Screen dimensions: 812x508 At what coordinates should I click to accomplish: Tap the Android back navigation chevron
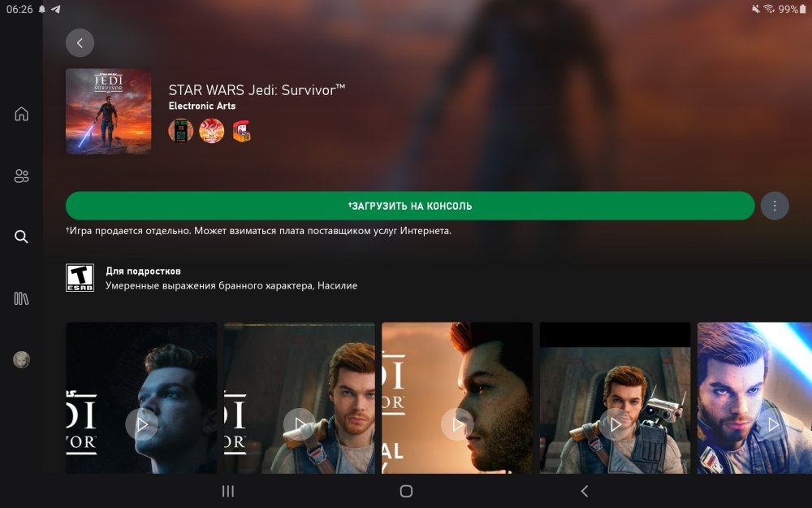585,491
